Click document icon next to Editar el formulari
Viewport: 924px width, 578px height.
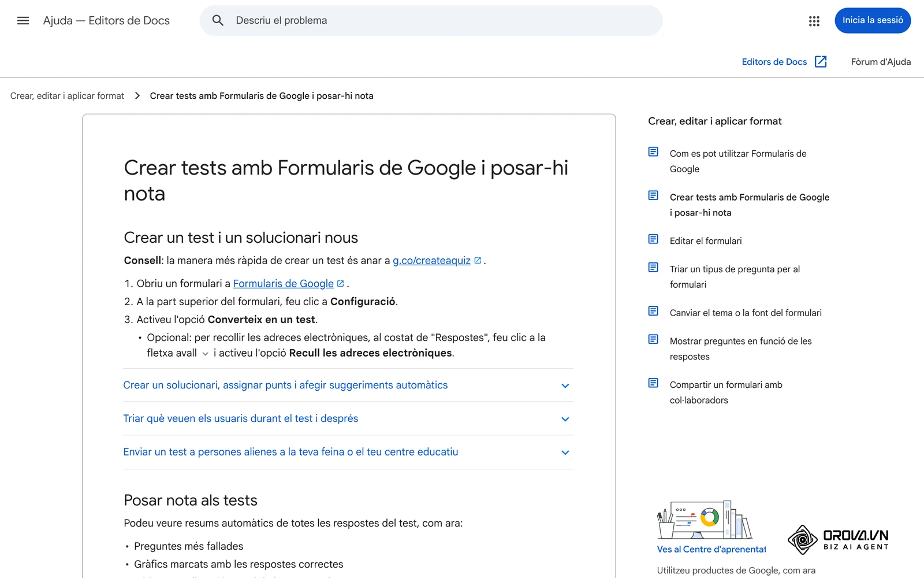coord(653,239)
